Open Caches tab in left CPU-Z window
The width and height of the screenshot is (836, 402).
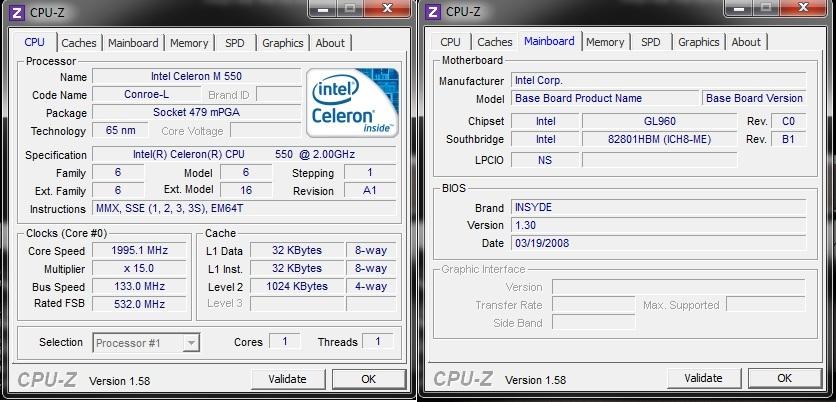[x=79, y=43]
